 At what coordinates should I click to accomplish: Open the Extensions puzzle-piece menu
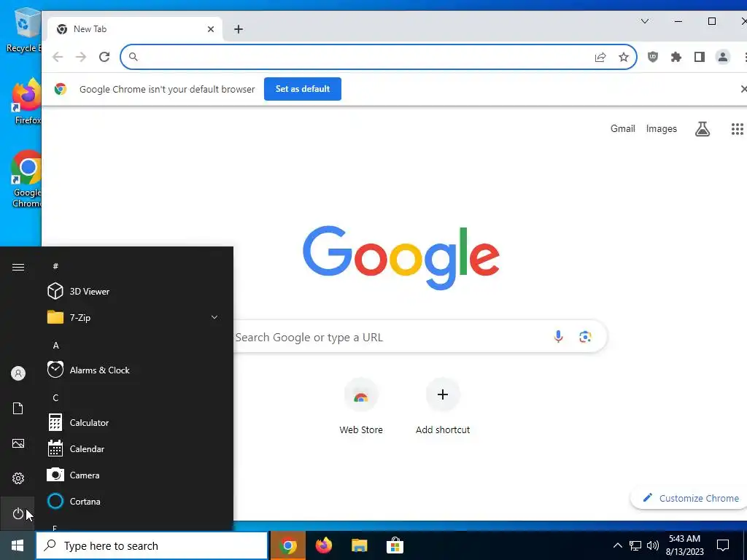point(676,57)
